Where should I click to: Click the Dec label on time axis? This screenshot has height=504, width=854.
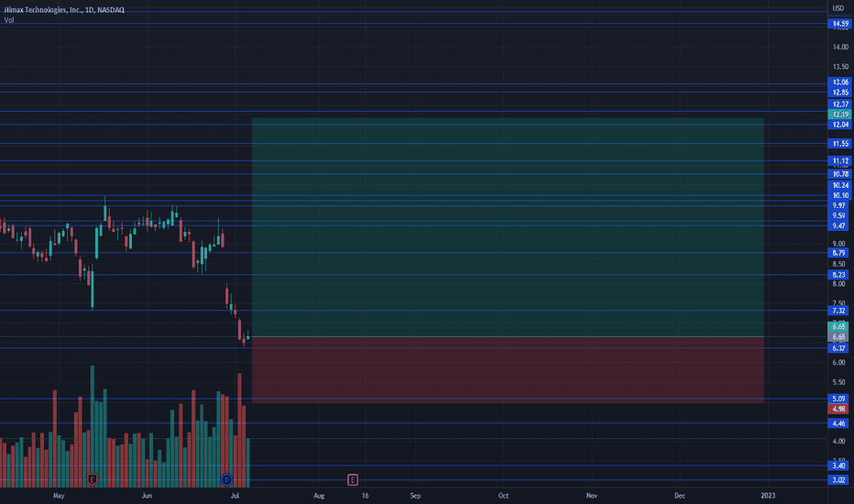click(680, 496)
